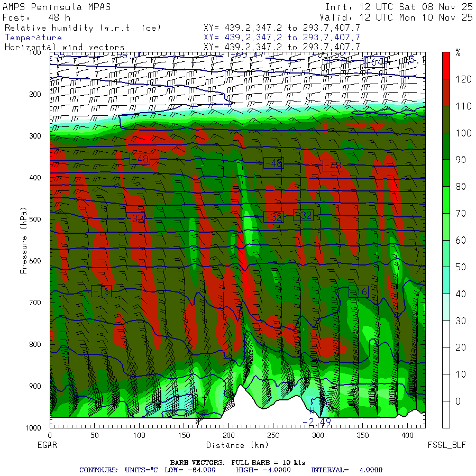Click the 90 label on the colorbar
This screenshot has width=476, height=476.
(461, 160)
